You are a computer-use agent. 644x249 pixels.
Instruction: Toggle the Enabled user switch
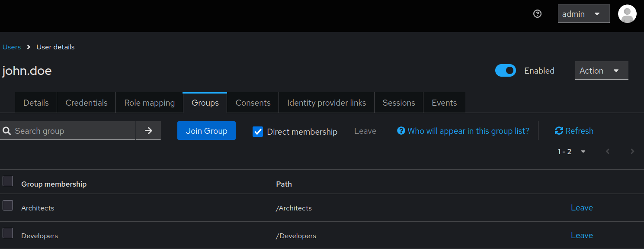(506, 71)
